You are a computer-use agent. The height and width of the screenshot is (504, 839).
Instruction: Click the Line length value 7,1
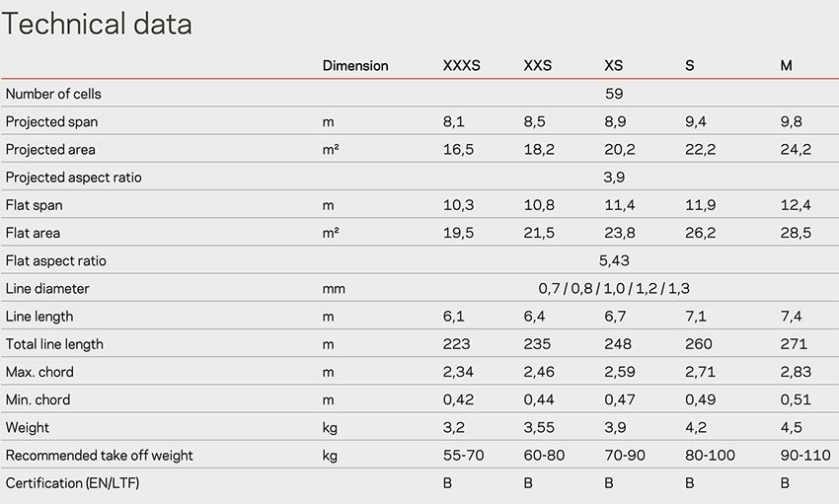pos(696,317)
